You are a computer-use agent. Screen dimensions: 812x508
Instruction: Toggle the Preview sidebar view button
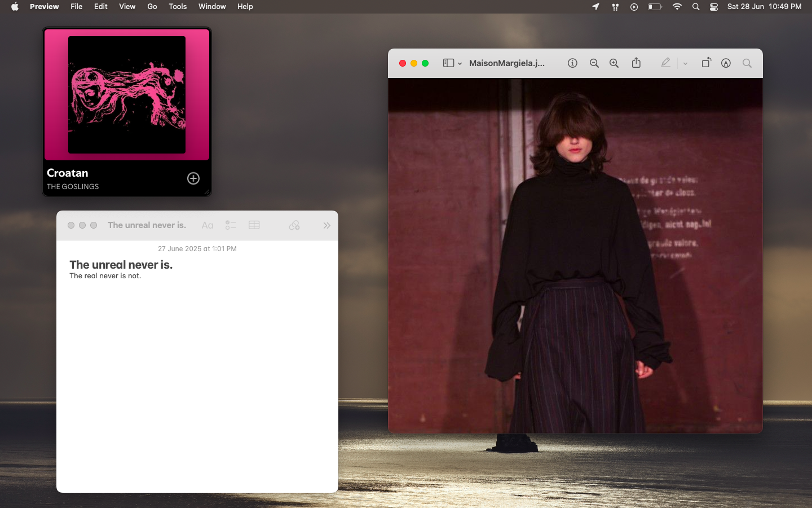click(448, 63)
